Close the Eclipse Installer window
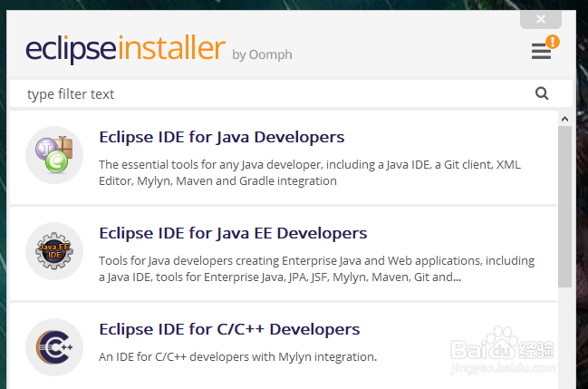Viewport: 588px width, 389px height. (x=541, y=19)
